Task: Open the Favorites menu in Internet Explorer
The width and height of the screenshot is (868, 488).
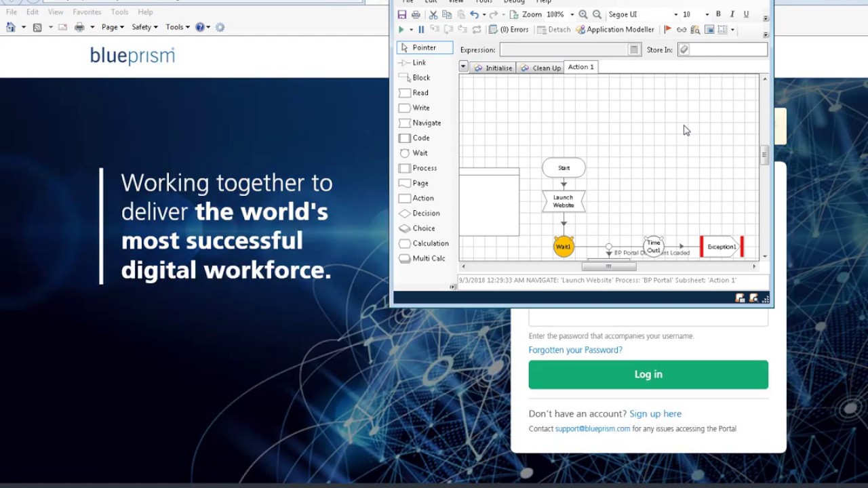Action: (x=87, y=12)
